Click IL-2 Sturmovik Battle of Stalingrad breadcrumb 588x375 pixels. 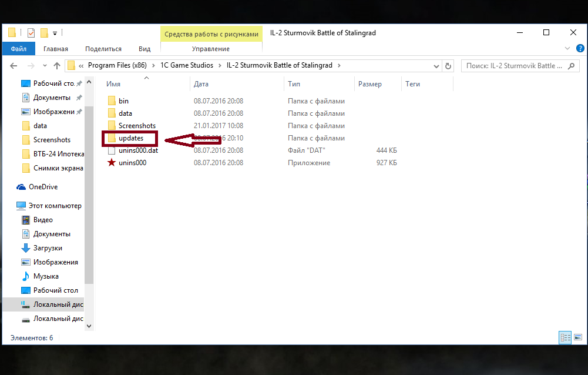(280, 65)
